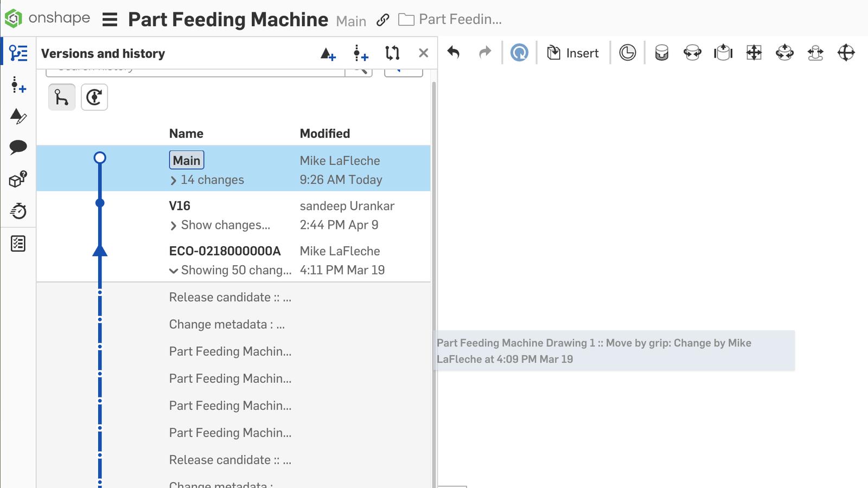Click the Compare versions icon
Screen dimensions: 868x488
coord(392,53)
